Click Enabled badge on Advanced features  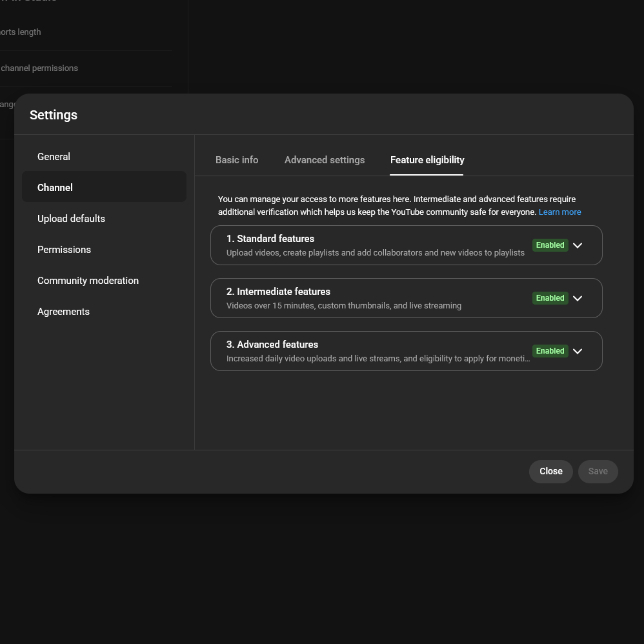tap(550, 351)
